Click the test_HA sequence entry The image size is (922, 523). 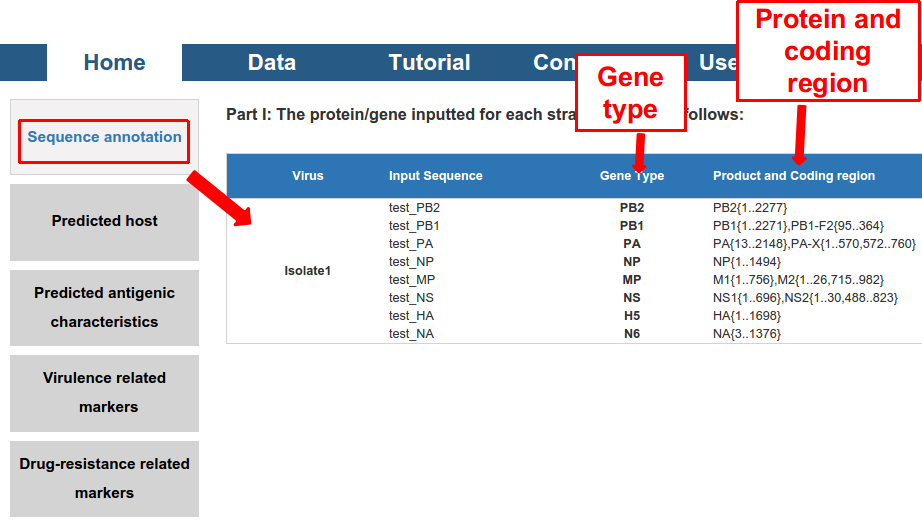click(411, 316)
